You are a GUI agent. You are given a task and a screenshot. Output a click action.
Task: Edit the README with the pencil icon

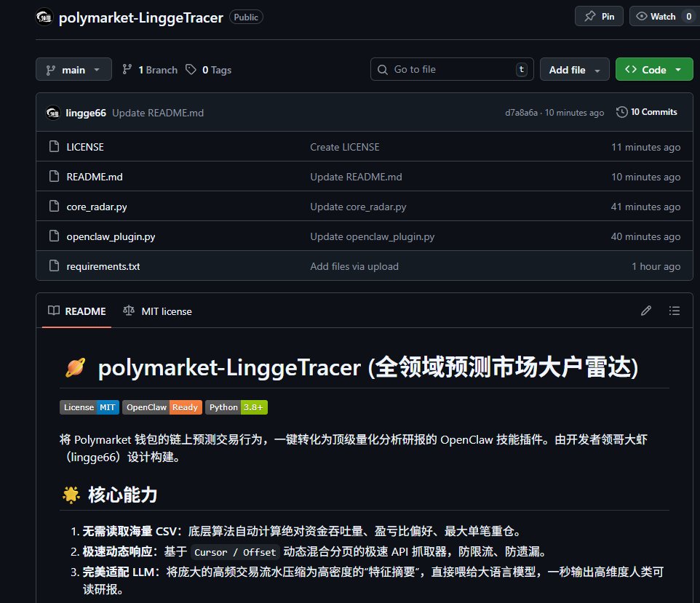(646, 311)
